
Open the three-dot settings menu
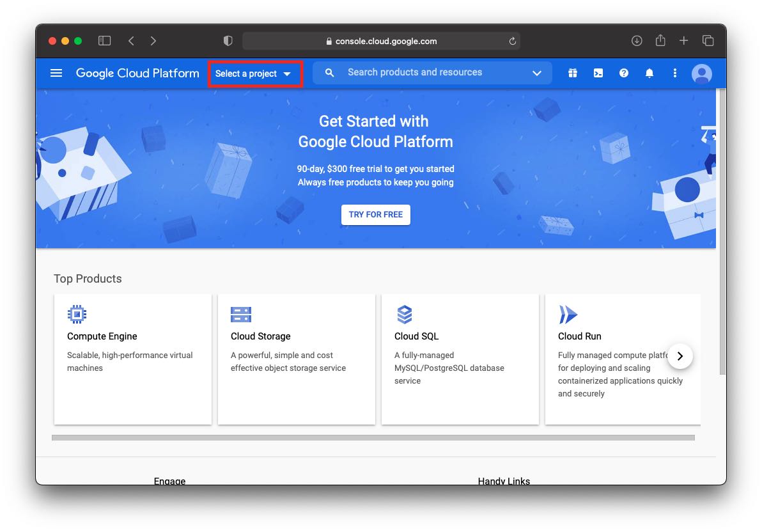click(x=674, y=73)
